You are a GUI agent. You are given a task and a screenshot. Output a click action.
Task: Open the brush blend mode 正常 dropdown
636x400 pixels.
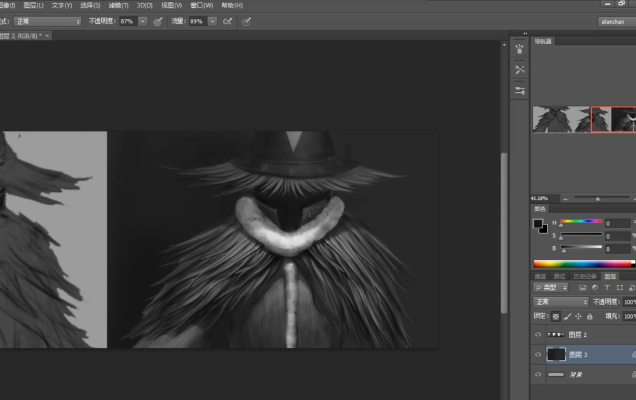48,20
